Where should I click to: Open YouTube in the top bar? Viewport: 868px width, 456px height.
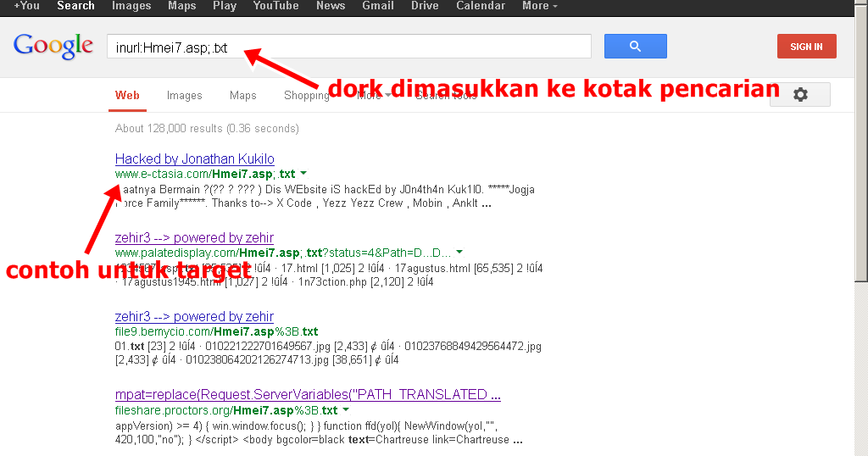(275, 6)
